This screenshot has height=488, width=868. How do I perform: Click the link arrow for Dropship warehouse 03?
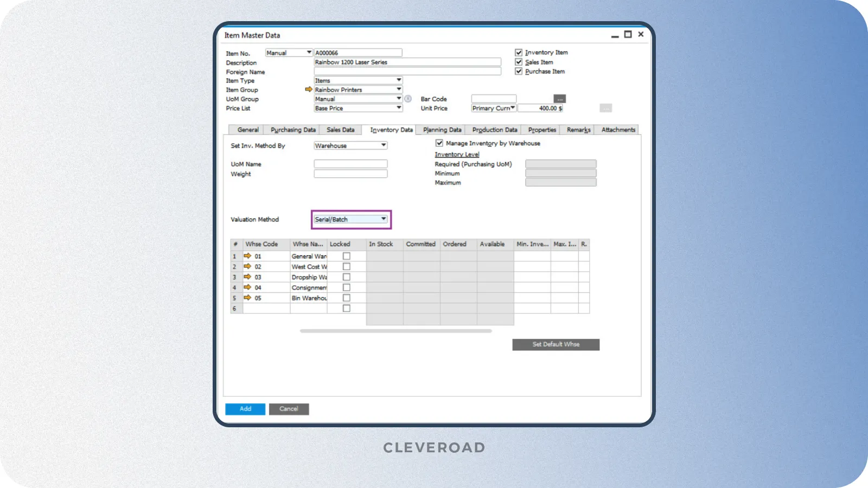click(x=247, y=277)
